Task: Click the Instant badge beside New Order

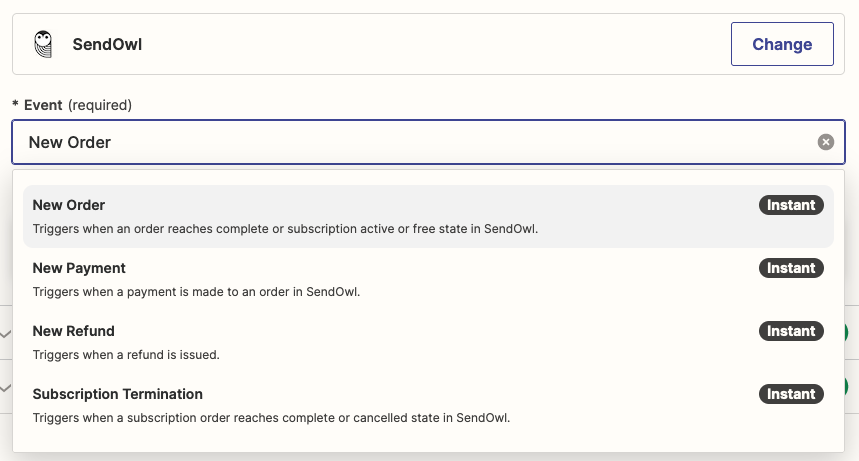Action: (x=791, y=205)
